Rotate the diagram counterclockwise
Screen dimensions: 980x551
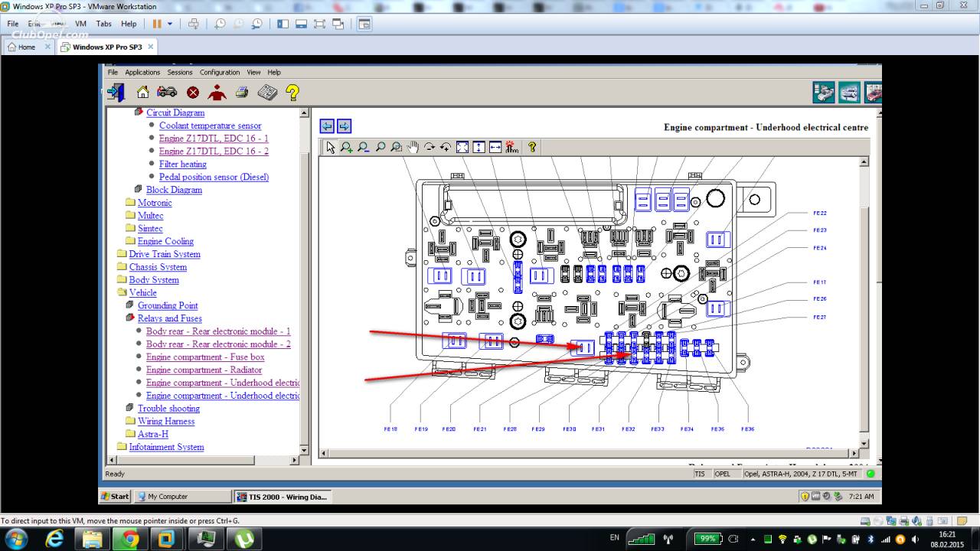(446, 147)
